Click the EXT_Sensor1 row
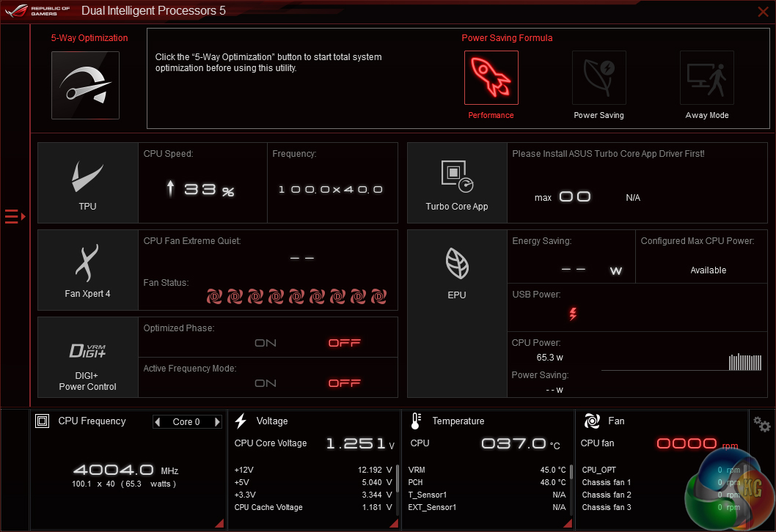Viewport: 776px width, 532px height. pos(487,507)
